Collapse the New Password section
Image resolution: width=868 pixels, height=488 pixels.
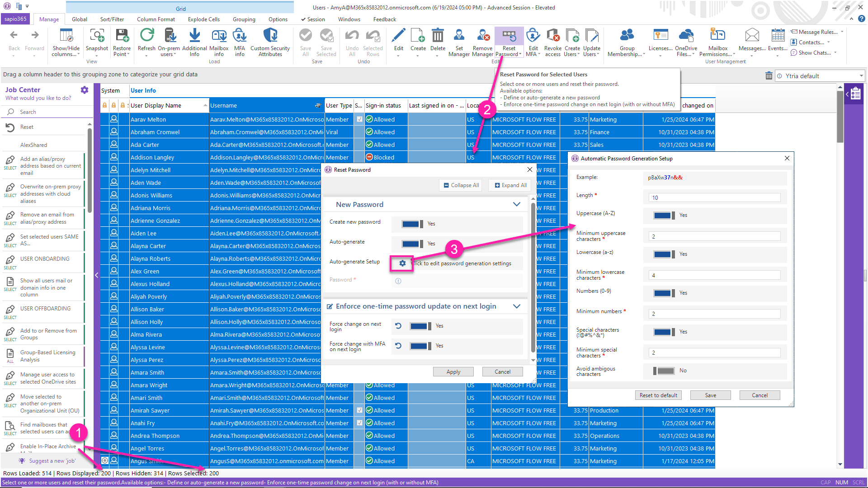516,204
